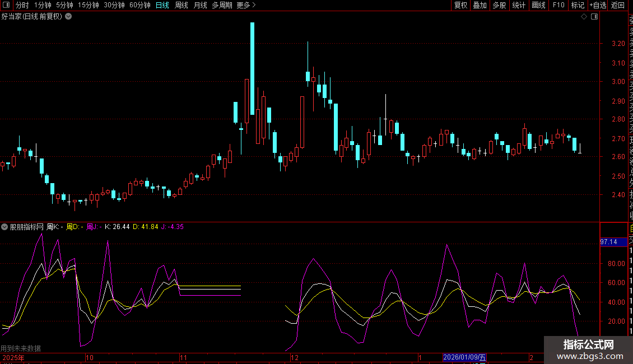Open F10 company information
Image resolution: width=633 pixels, height=364 pixels.
coord(558,5)
